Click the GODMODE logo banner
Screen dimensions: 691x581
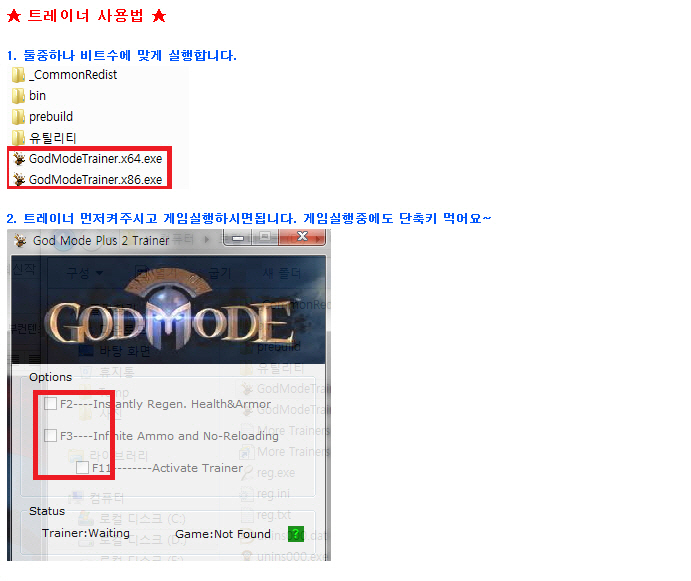click(x=169, y=310)
